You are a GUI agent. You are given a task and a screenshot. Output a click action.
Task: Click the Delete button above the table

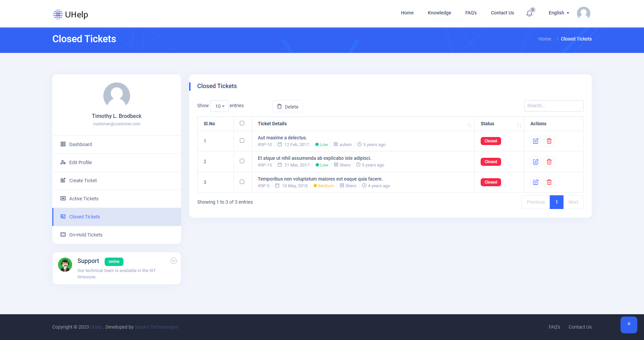287,106
